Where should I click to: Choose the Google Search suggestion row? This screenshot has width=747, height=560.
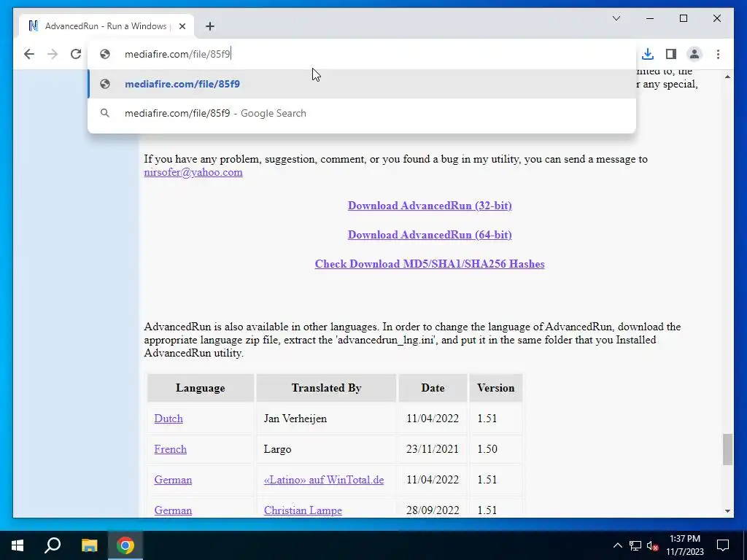tap(362, 113)
